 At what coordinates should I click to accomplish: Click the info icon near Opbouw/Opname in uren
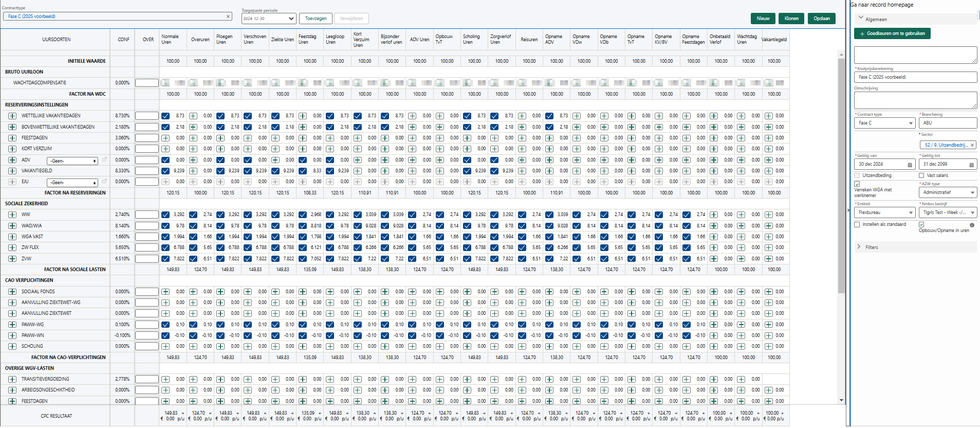972,225
